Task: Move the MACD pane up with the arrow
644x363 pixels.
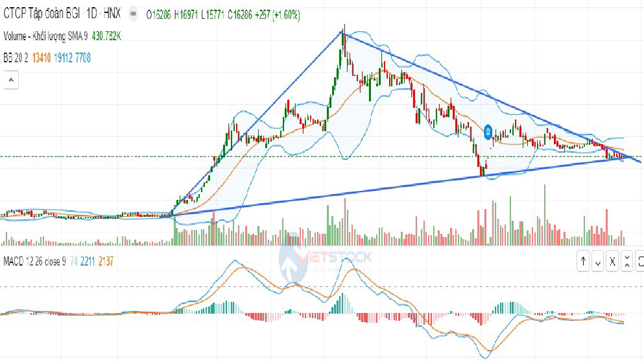Action: tap(583, 261)
